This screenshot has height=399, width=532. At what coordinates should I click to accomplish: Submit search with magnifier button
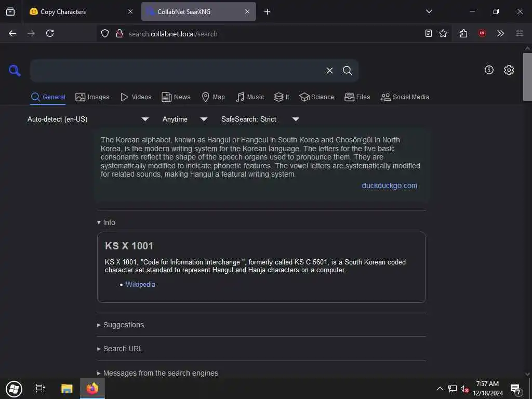[x=347, y=71]
